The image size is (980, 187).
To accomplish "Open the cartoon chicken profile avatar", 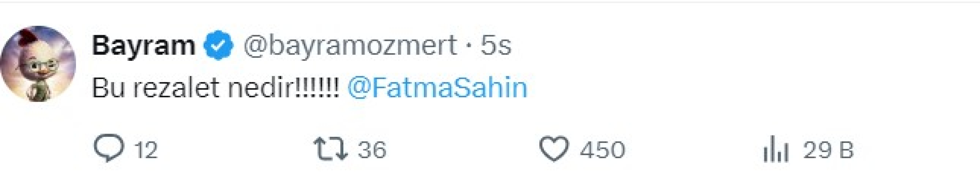I will [x=38, y=64].
